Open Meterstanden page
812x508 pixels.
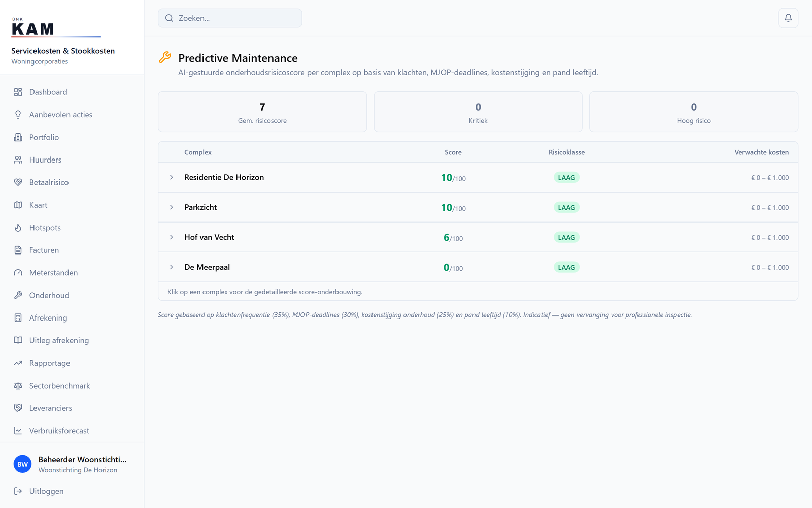(72, 273)
